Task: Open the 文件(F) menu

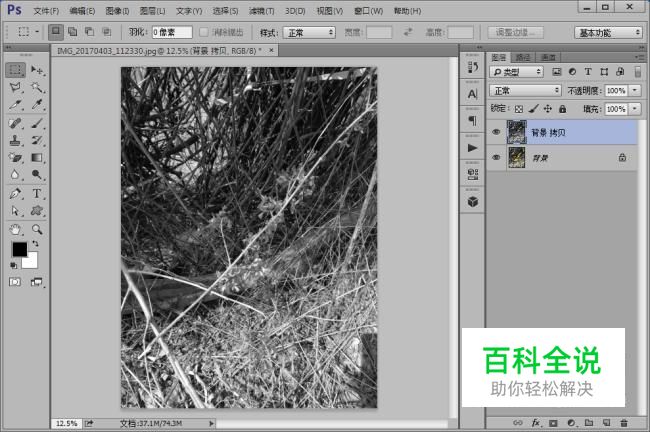Action: (46, 11)
